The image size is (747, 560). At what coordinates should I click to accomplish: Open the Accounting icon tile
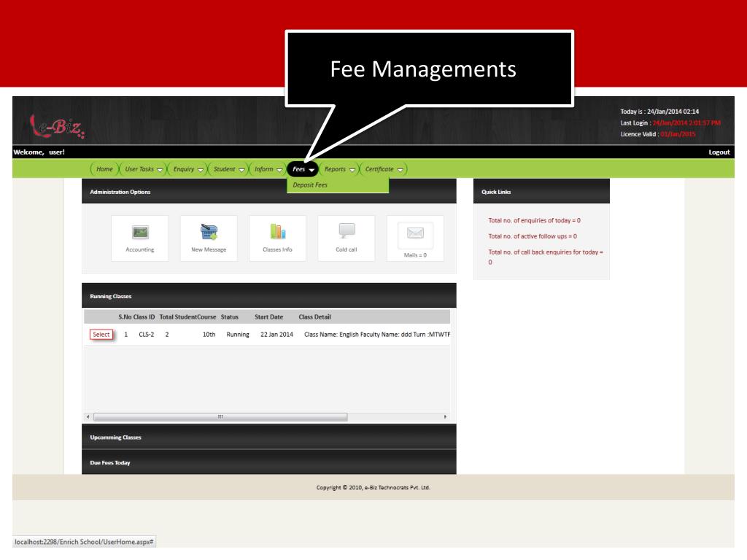click(x=139, y=238)
